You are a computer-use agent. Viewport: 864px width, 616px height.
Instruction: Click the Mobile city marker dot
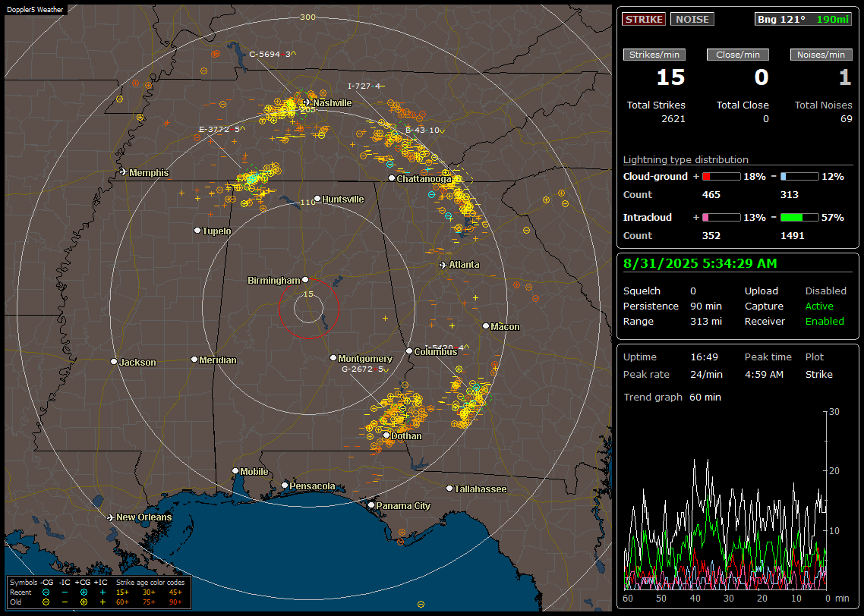(235, 471)
